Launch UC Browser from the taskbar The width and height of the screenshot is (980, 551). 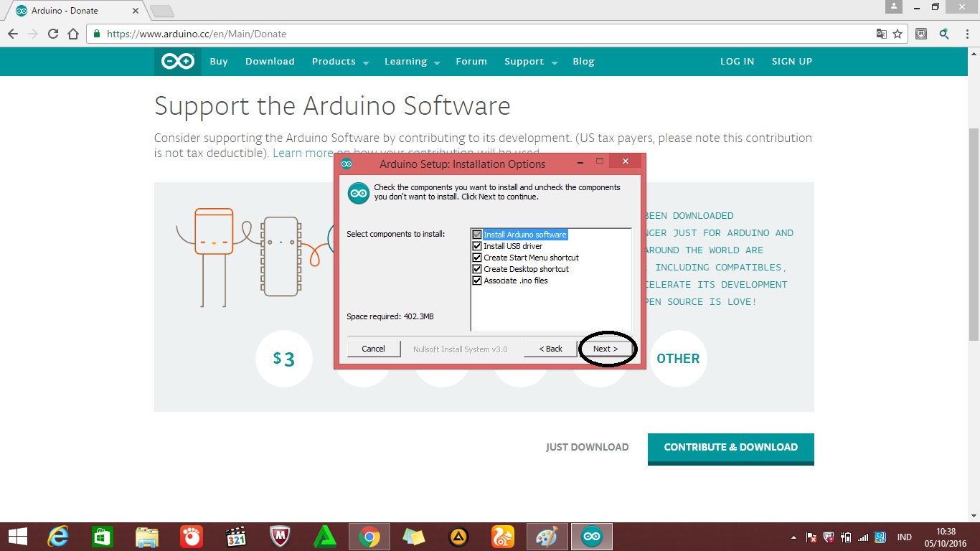click(x=502, y=536)
